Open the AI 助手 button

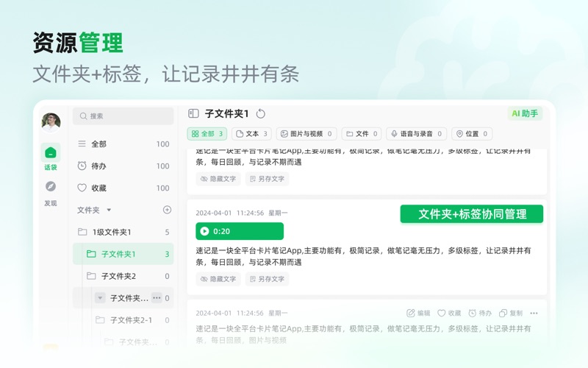(525, 113)
